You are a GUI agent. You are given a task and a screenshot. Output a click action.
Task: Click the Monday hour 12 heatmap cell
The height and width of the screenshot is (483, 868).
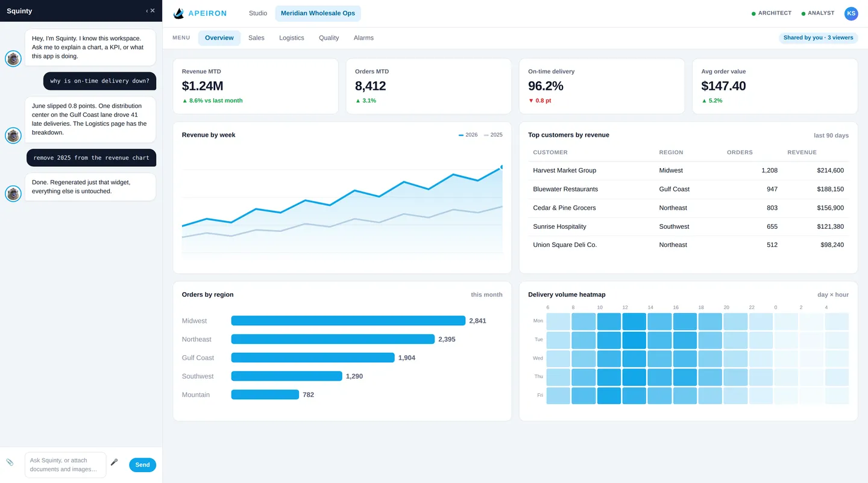[634, 321]
